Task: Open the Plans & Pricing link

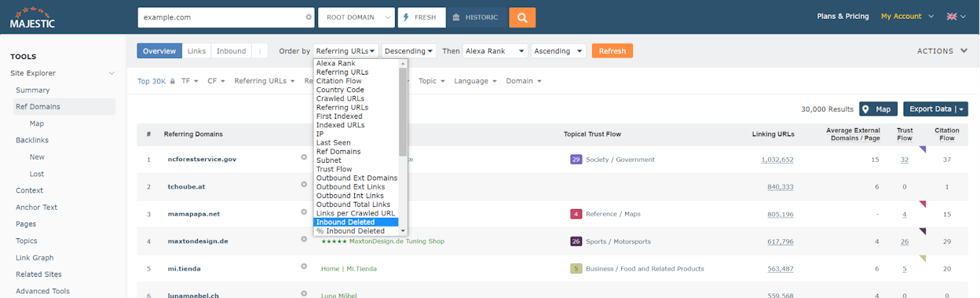Action: tap(843, 17)
